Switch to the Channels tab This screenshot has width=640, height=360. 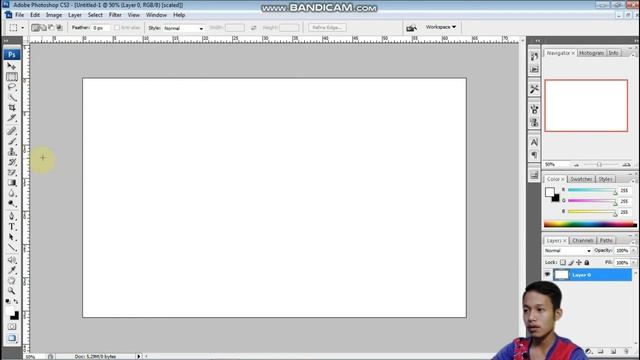(582, 240)
